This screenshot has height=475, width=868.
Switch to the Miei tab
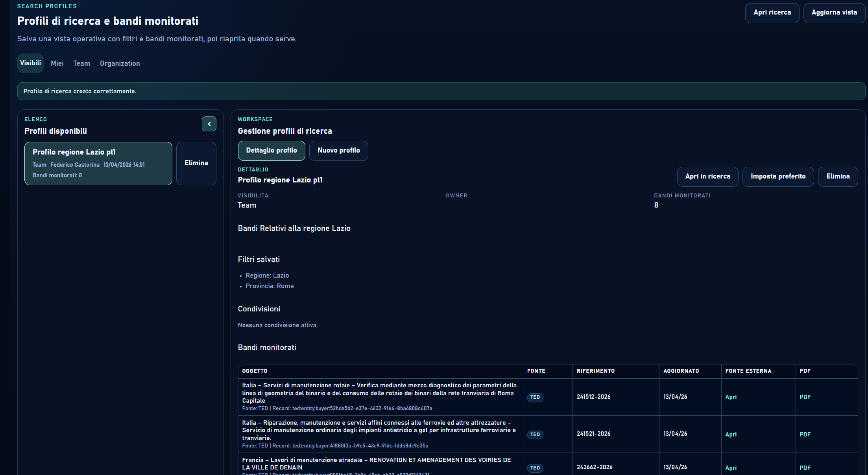(57, 63)
